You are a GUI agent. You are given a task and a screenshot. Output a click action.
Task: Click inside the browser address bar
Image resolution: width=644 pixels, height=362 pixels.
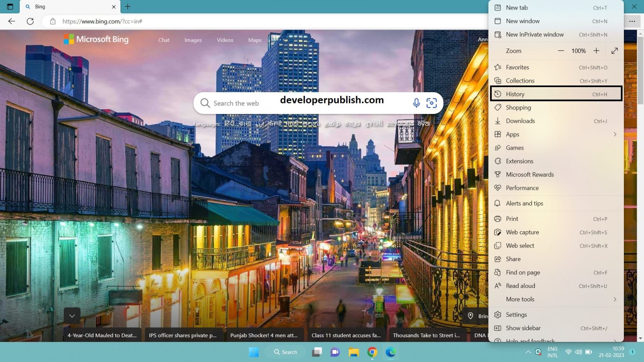168,21
